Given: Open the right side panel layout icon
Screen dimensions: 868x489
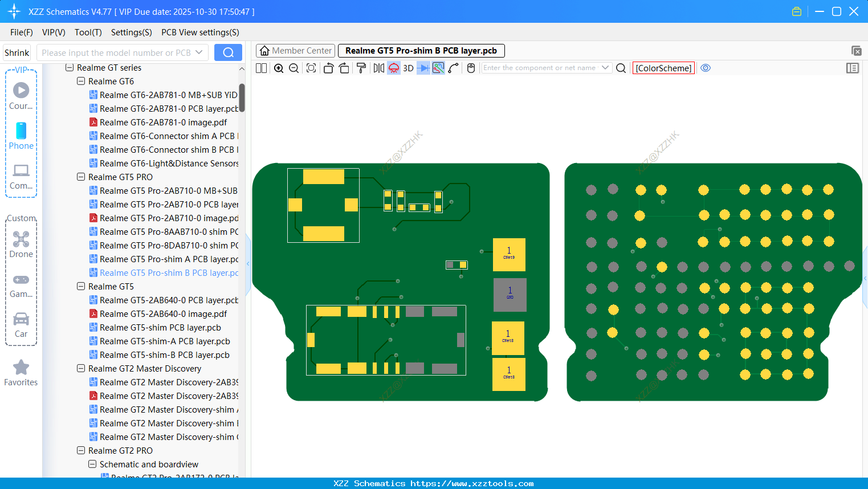Looking at the screenshot, I should coord(853,68).
